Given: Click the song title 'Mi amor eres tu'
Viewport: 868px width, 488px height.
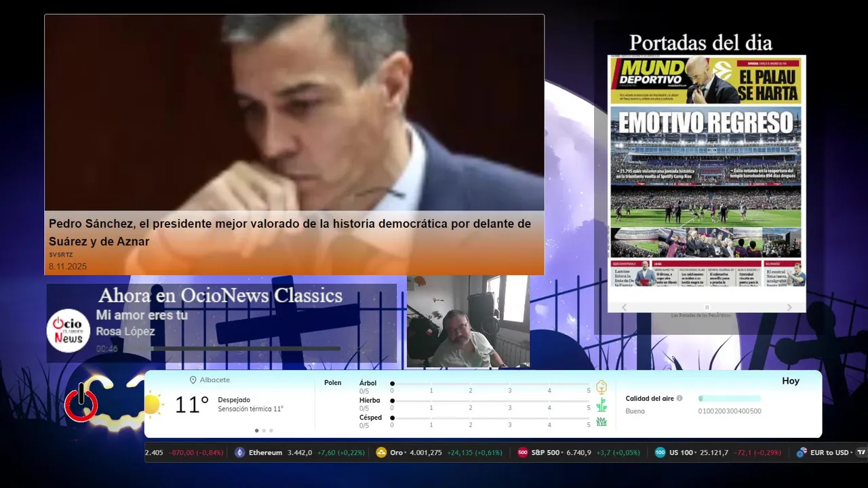Looking at the screenshot, I should [x=142, y=315].
